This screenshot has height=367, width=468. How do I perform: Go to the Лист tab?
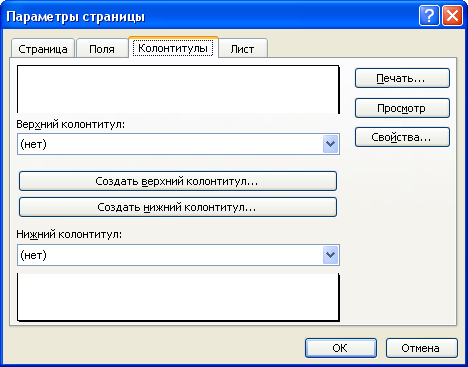242,49
